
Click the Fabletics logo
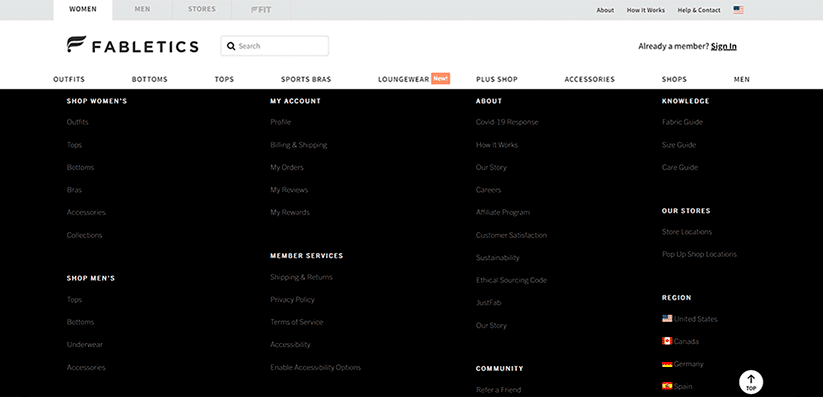tap(133, 45)
